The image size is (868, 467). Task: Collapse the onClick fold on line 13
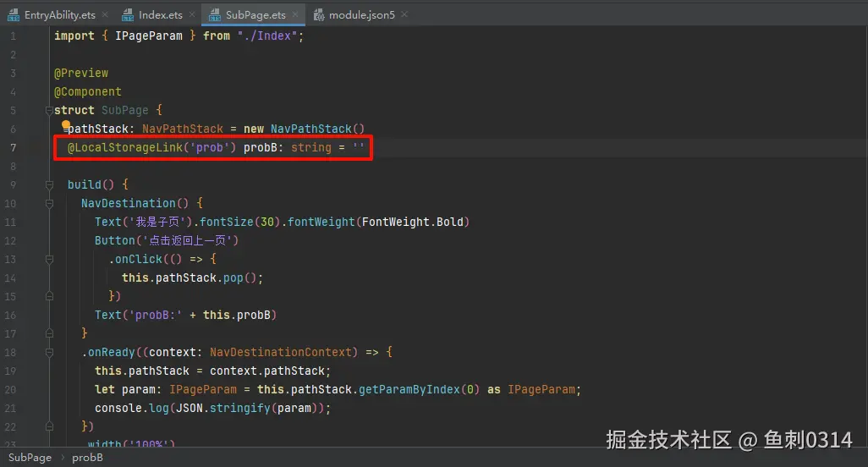[x=49, y=259]
